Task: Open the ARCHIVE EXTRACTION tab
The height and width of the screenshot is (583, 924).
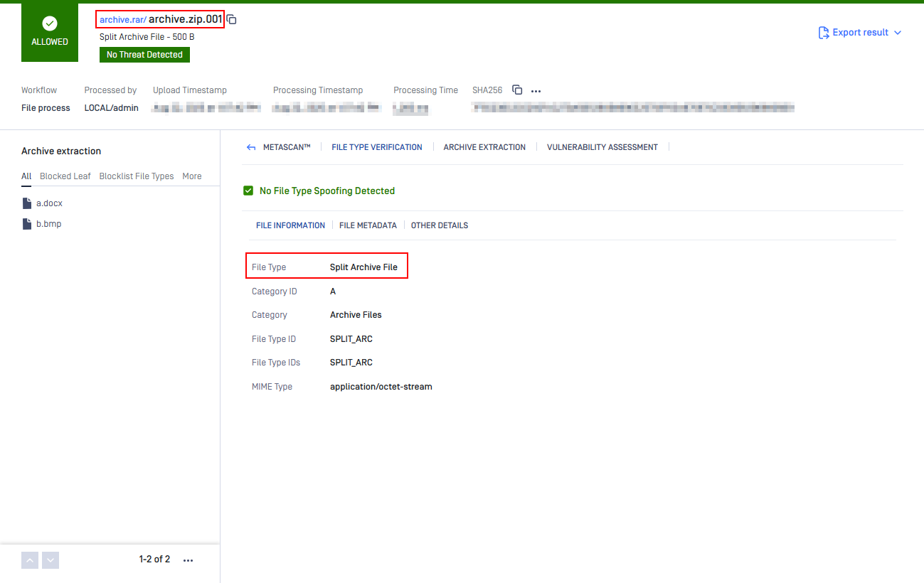Action: click(x=484, y=147)
